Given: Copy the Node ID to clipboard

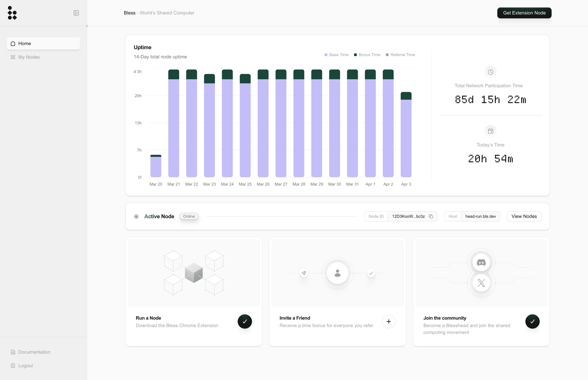Looking at the screenshot, I should 431,216.
